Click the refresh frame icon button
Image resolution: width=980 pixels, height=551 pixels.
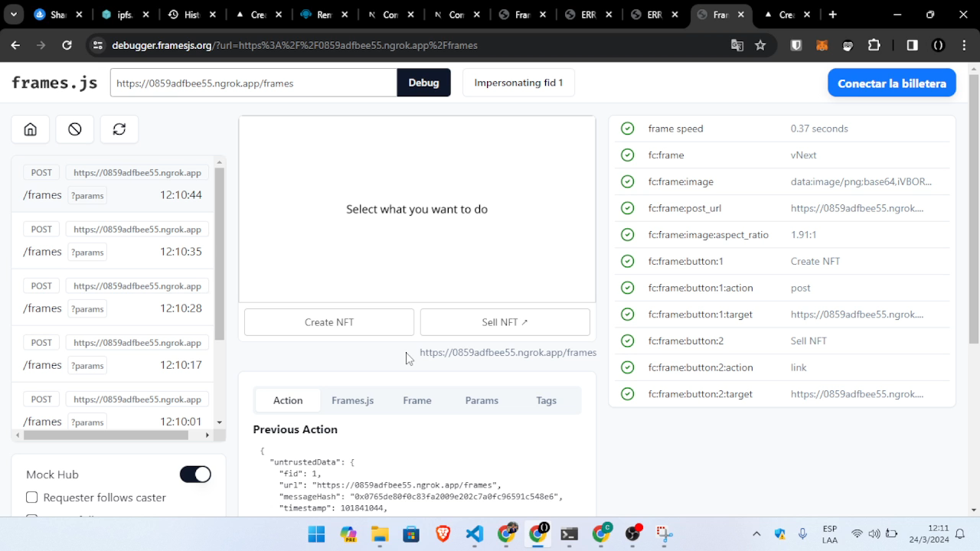[x=119, y=129]
